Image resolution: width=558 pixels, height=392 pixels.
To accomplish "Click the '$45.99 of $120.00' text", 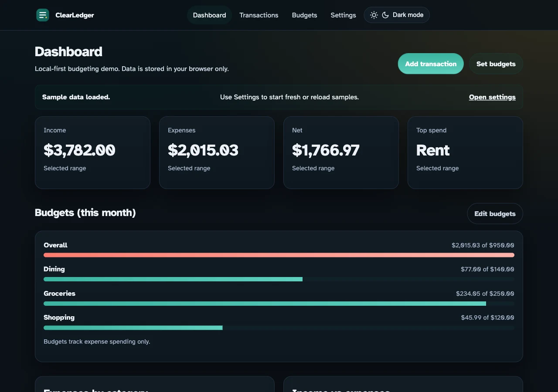I will tap(488, 318).
